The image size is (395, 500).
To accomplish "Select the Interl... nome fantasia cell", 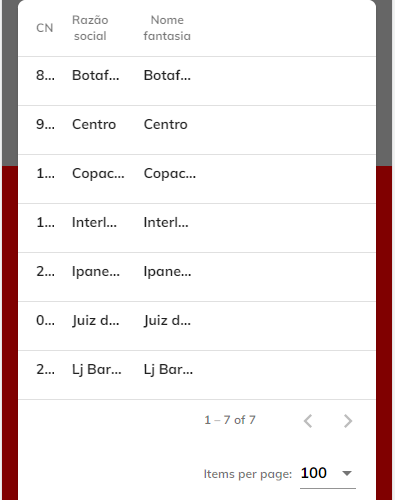I will [166, 222].
